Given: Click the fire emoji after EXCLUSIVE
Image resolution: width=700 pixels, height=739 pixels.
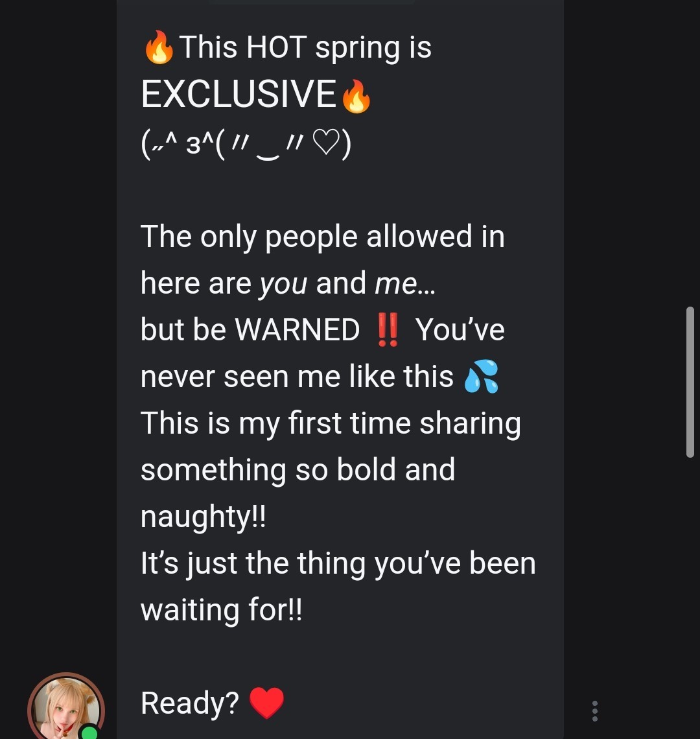Looking at the screenshot, I should point(356,98).
